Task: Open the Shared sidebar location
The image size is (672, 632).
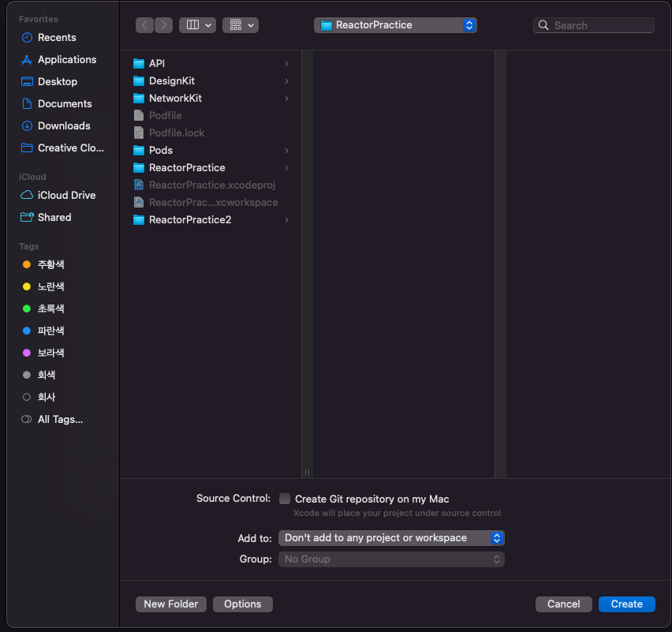Action: click(x=46, y=218)
